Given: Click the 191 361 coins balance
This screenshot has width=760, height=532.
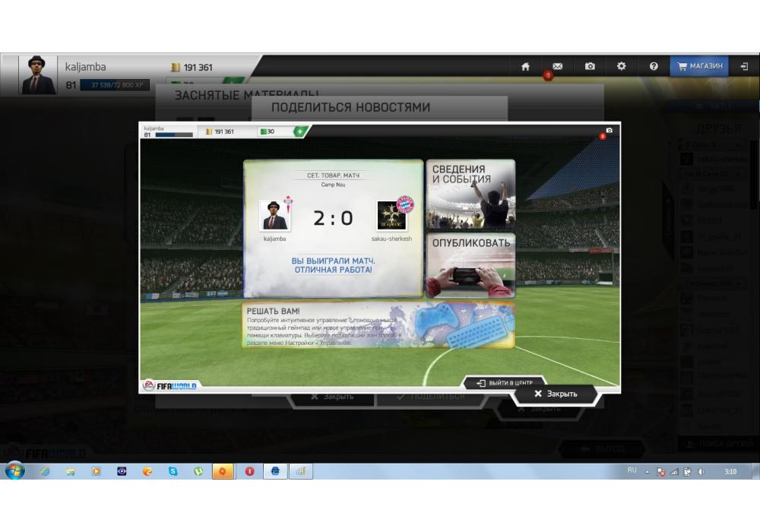Looking at the screenshot, I should point(192,68).
